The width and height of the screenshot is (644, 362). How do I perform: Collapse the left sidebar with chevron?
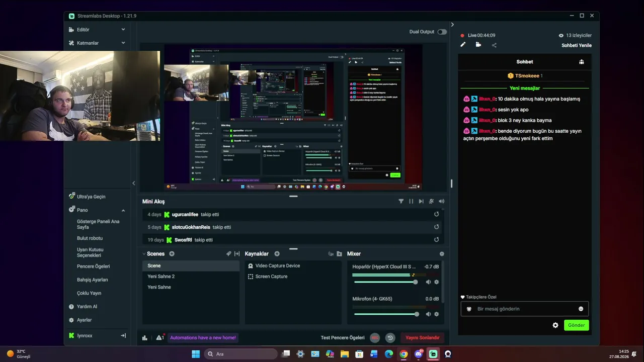134,183
